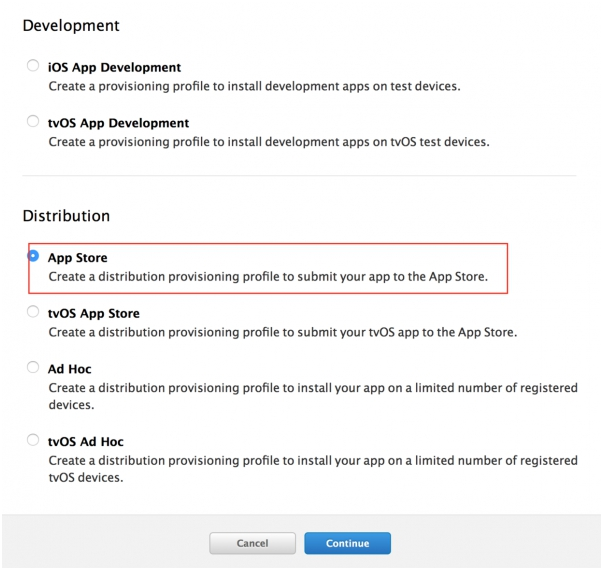Pick the Ad Hoc radio button
The image size is (603, 570).
point(34,368)
